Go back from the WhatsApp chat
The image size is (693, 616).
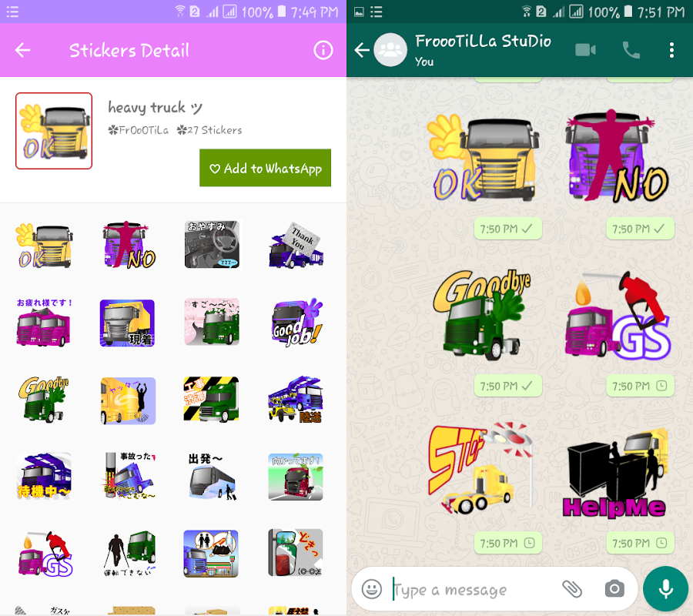pyautogui.click(x=362, y=50)
